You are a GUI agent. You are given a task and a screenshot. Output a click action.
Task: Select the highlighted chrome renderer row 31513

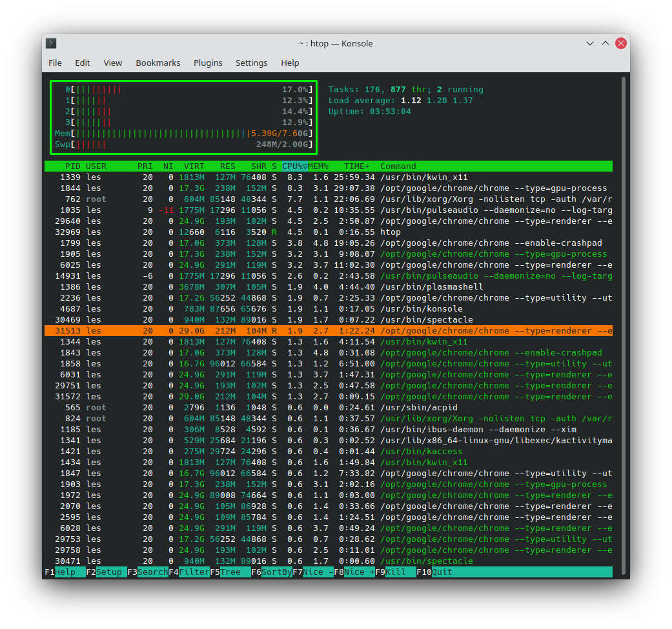[323, 330]
